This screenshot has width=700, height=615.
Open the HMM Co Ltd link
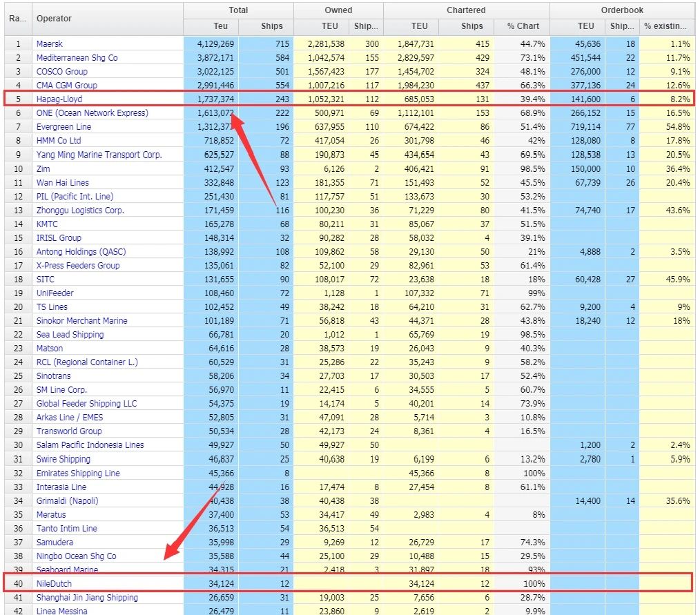pos(59,141)
